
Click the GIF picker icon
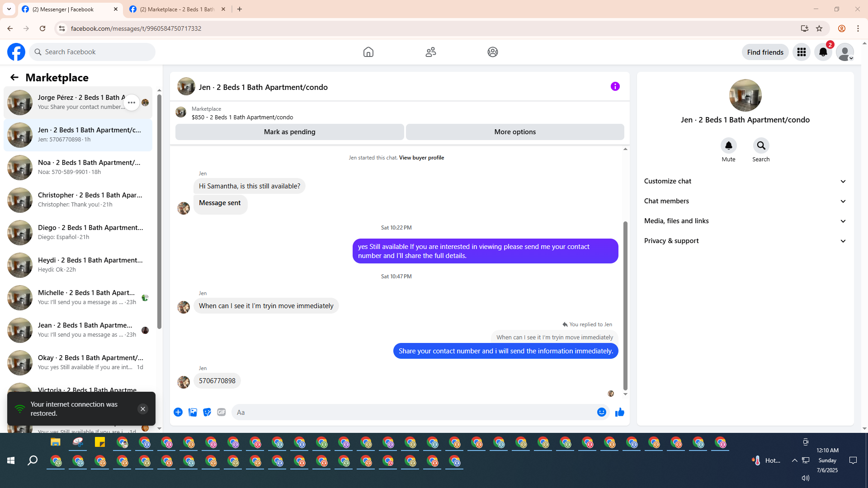tap(221, 412)
